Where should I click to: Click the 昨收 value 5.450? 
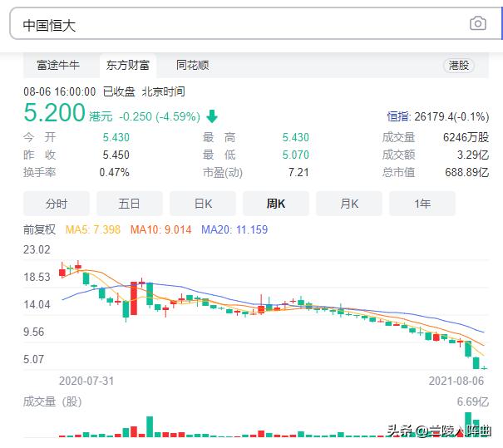(116, 155)
